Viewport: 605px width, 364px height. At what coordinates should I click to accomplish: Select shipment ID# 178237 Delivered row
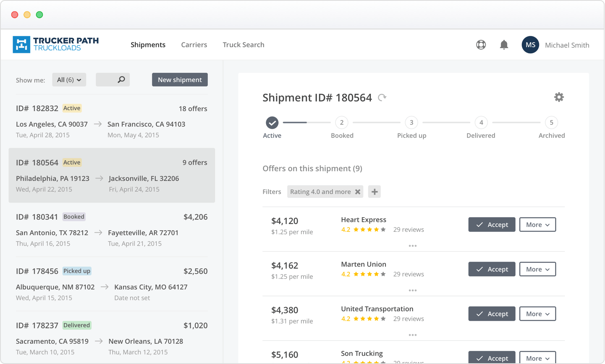pos(112,338)
